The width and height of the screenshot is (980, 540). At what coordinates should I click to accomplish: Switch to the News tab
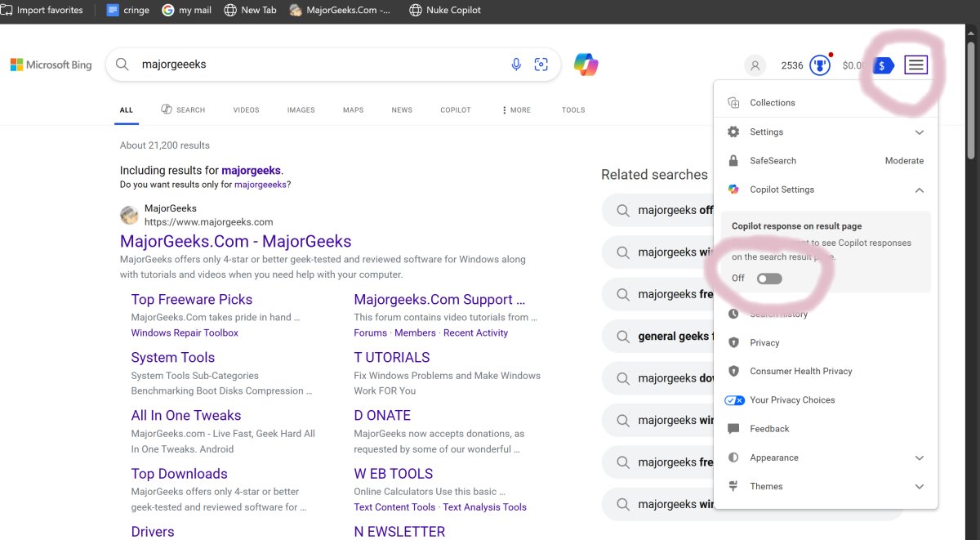click(x=402, y=110)
